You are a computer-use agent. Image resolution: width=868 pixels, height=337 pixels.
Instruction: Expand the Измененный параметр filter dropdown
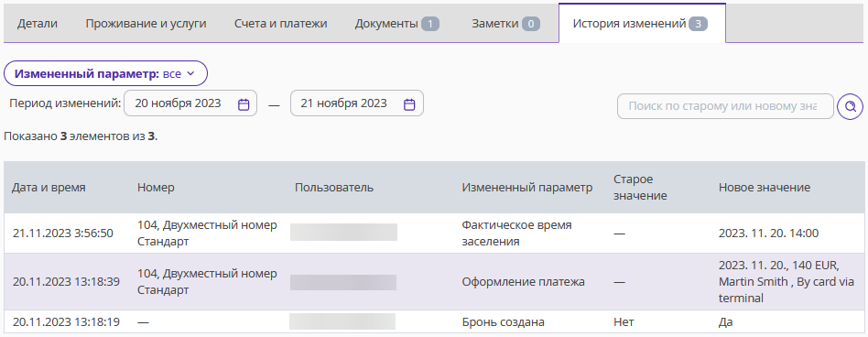(x=105, y=73)
